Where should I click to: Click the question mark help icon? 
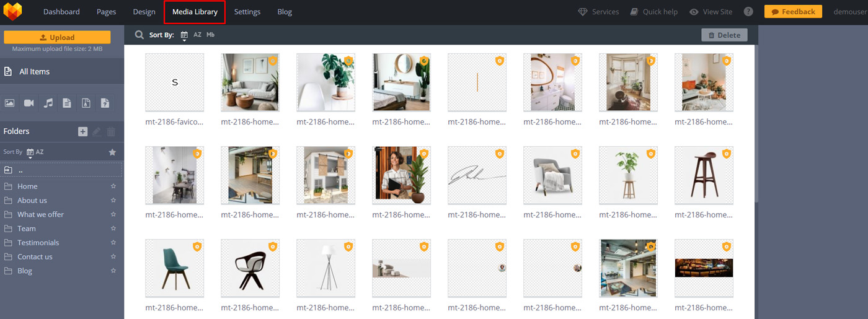[748, 12]
